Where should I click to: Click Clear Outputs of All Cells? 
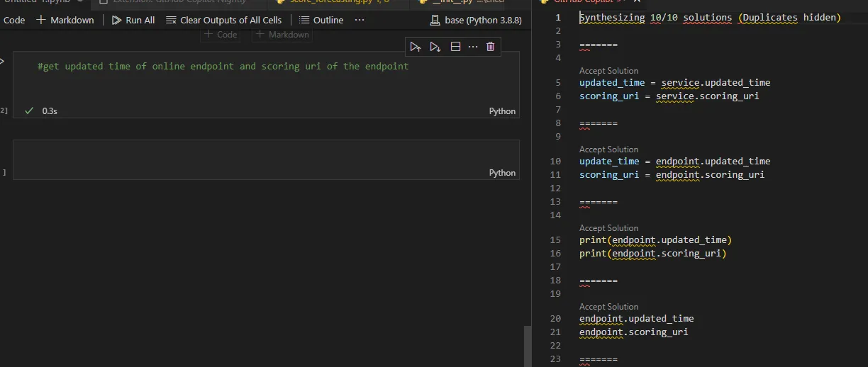(223, 20)
